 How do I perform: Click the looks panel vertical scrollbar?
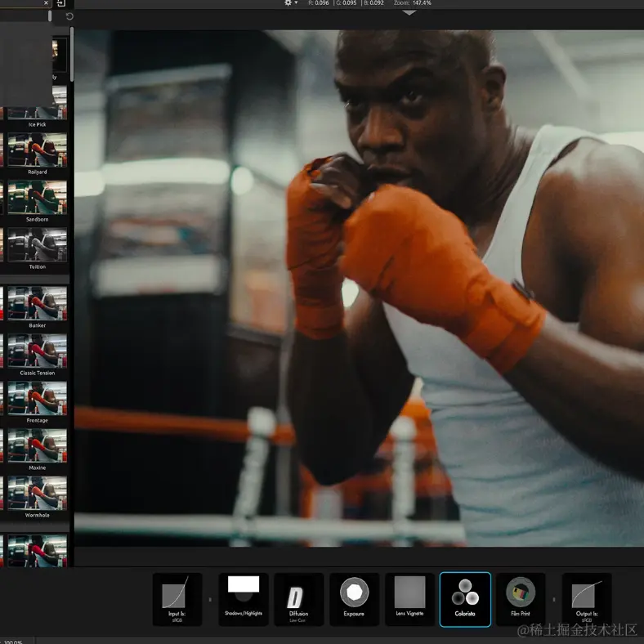point(72,54)
